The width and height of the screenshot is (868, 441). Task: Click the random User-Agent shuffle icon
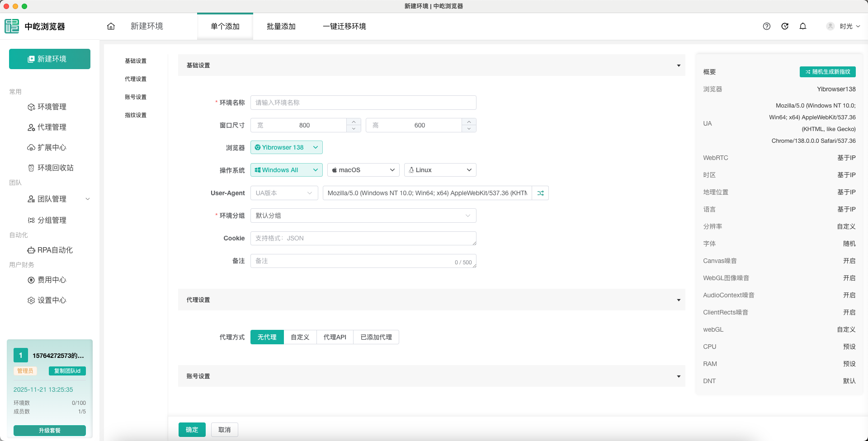tap(540, 193)
